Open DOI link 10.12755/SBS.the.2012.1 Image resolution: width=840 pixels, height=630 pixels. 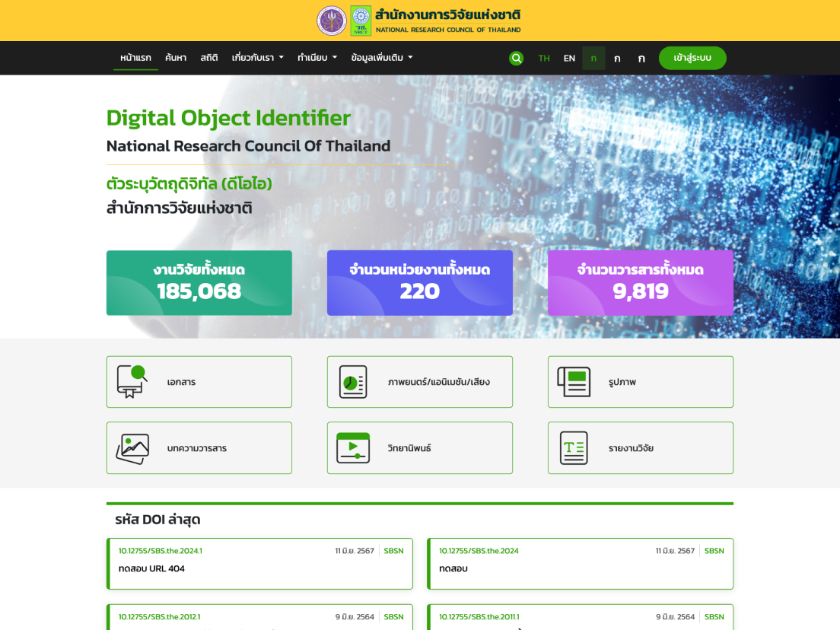click(159, 616)
